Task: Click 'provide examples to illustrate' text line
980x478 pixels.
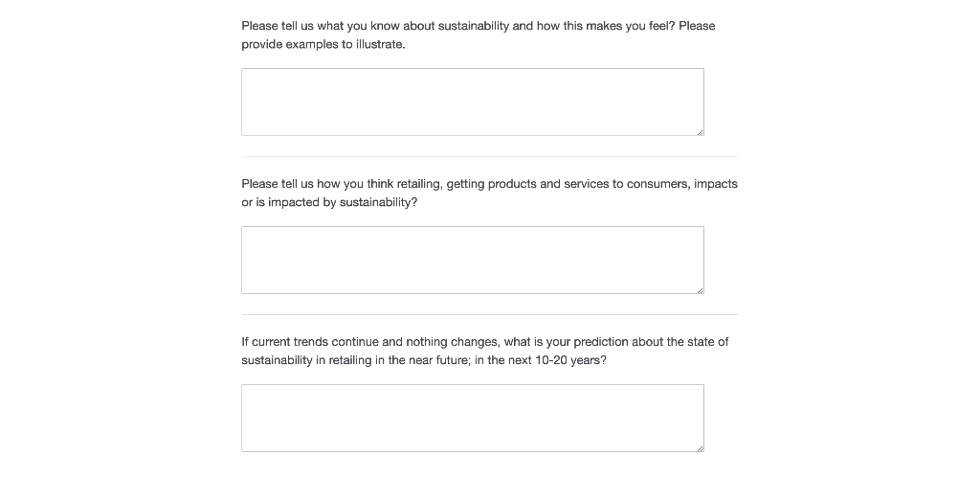Action: coord(323,45)
